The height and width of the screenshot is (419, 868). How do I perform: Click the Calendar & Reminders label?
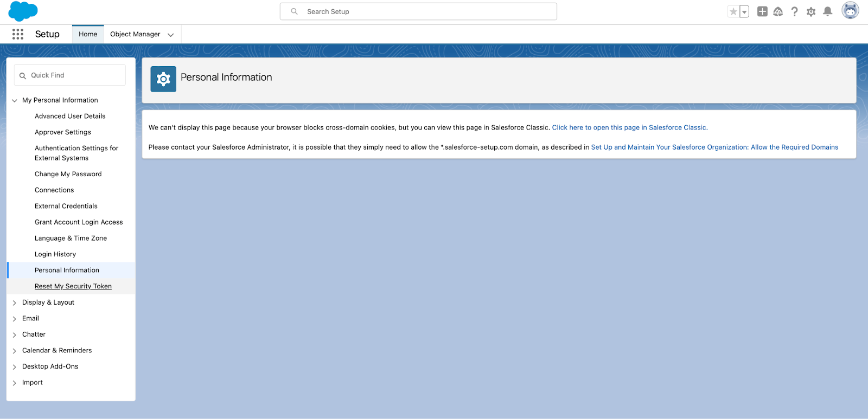pyautogui.click(x=57, y=351)
